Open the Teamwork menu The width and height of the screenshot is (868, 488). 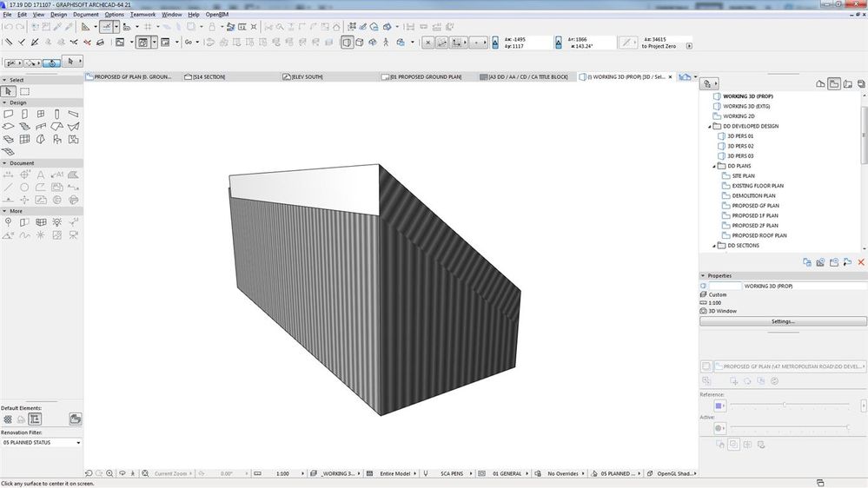point(142,15)
